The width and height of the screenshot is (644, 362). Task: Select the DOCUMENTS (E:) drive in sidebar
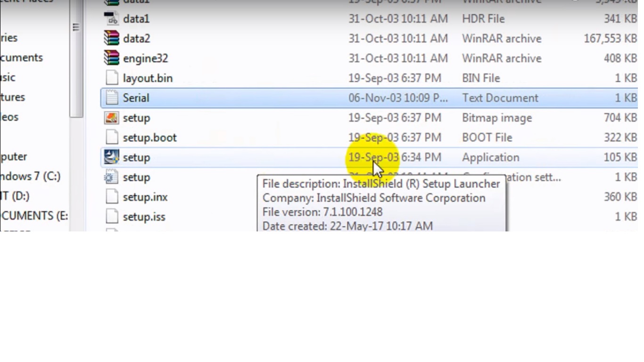click(x=33, y=216)
